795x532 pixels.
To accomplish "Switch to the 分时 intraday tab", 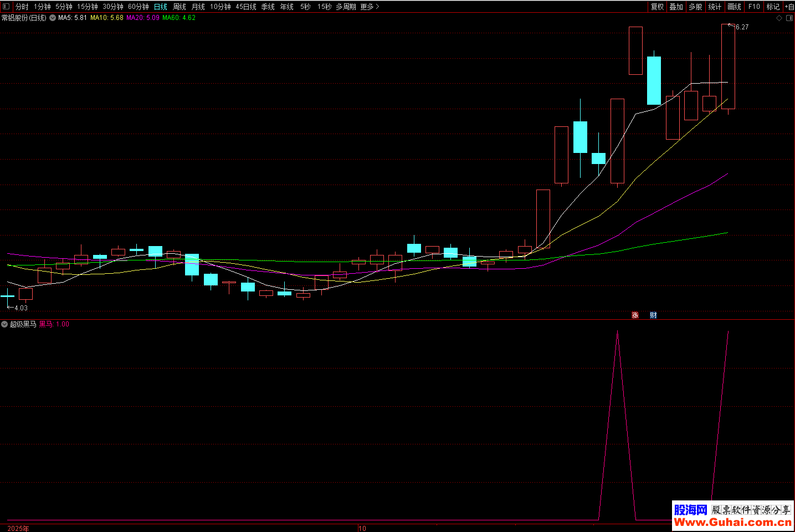I will pyautogui.click(x=22, y=7).
